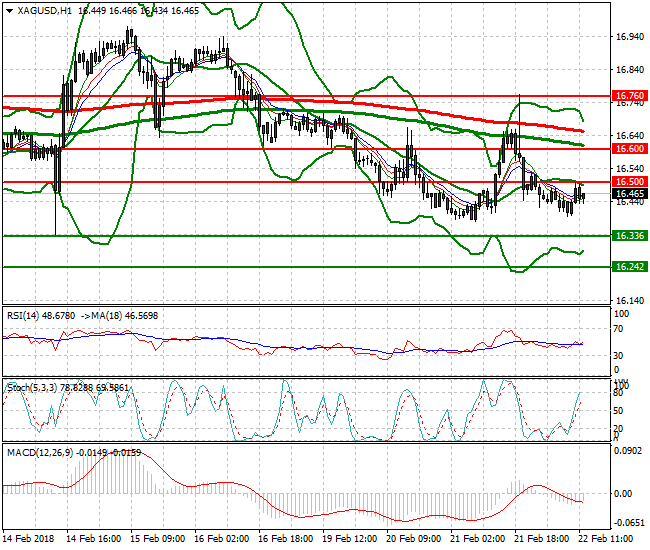650x550 pixels.
Task: Click the RSI(14) 48.6780 indicator label
Action: pyautogui.click(x=41, y=316)
